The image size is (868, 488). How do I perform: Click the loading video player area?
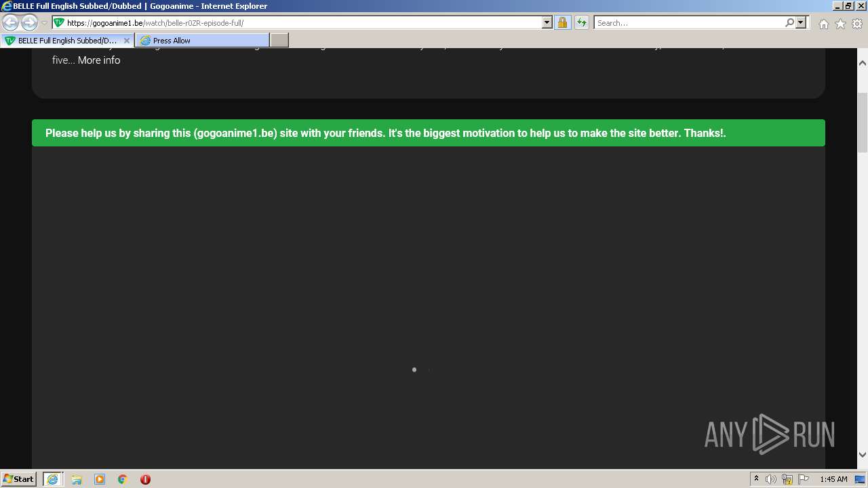[429, 307]
